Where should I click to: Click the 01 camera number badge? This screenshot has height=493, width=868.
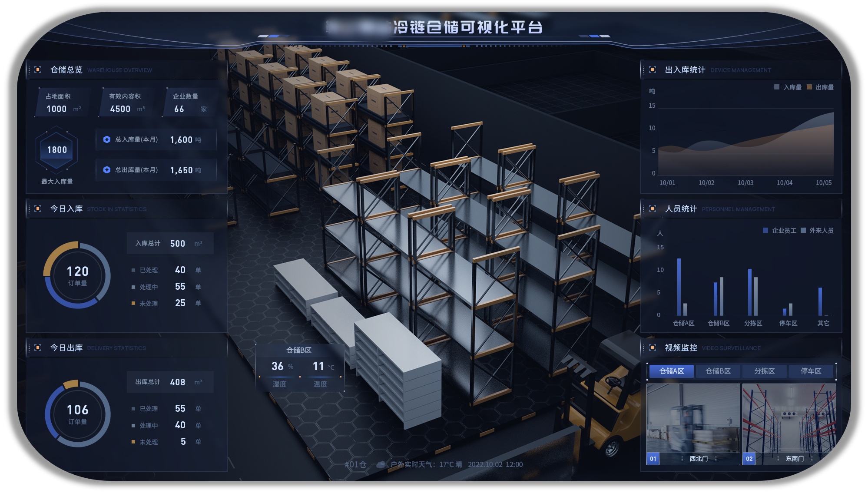pos(653,459)
